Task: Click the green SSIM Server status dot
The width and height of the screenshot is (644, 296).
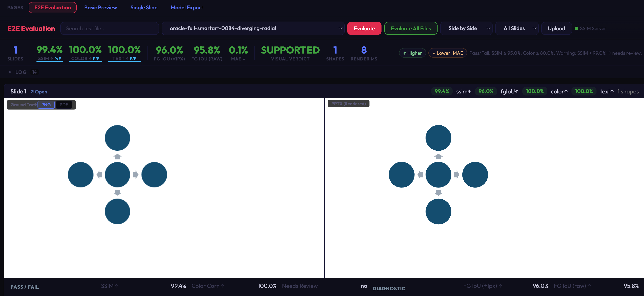Action: point(576,29)
